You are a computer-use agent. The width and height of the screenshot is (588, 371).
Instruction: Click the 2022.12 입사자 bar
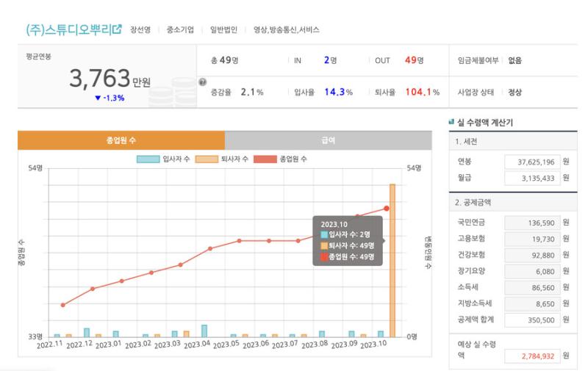click(x=87, y=332)
